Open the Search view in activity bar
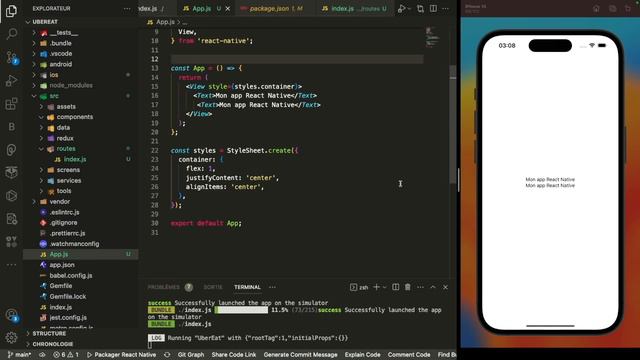This screenshot has width=640, height=360. [11, 34]
